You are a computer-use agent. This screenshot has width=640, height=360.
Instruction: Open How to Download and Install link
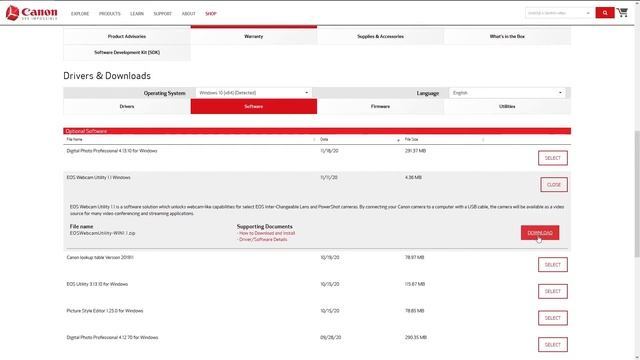click(x=267, y=233)
